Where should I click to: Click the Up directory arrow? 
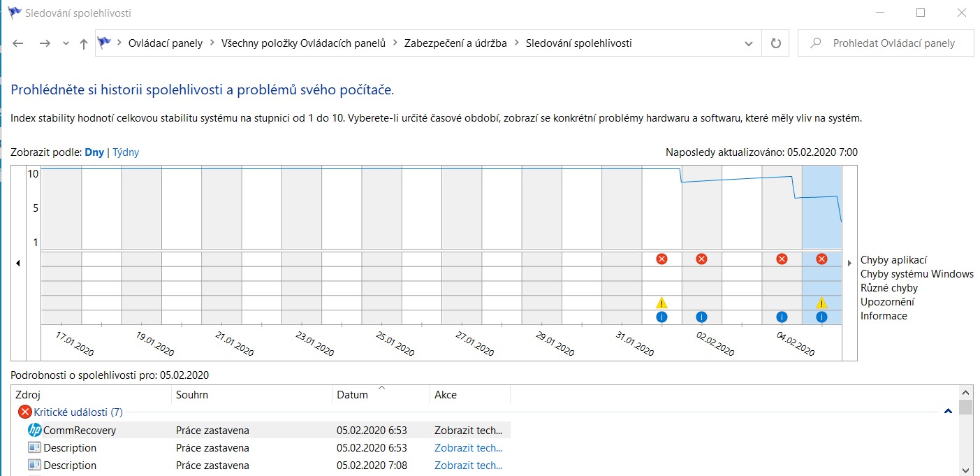pos(84,43)
